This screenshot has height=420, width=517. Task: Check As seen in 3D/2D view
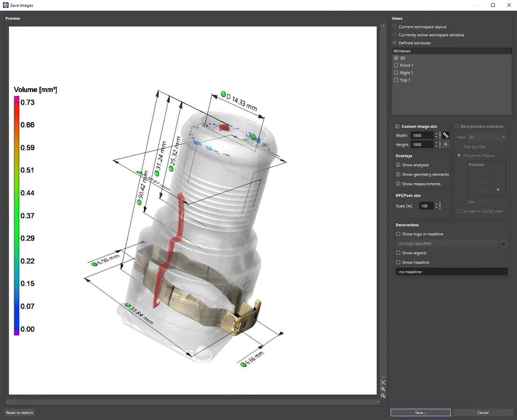coord(459,211)
